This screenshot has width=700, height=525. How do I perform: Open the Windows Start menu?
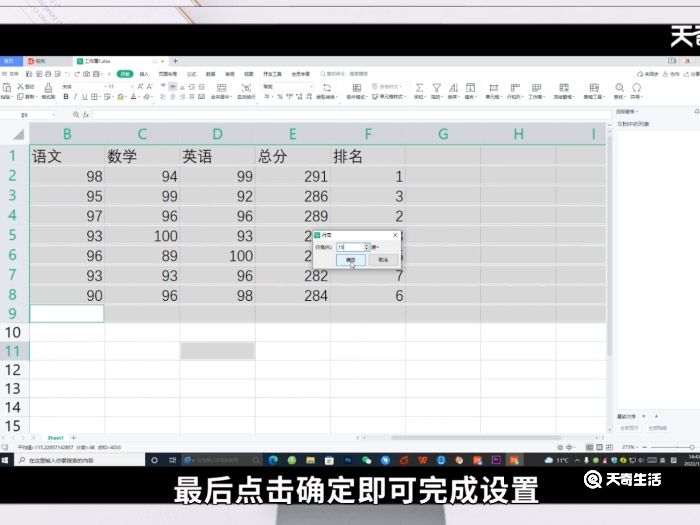(x=5, y=460)
